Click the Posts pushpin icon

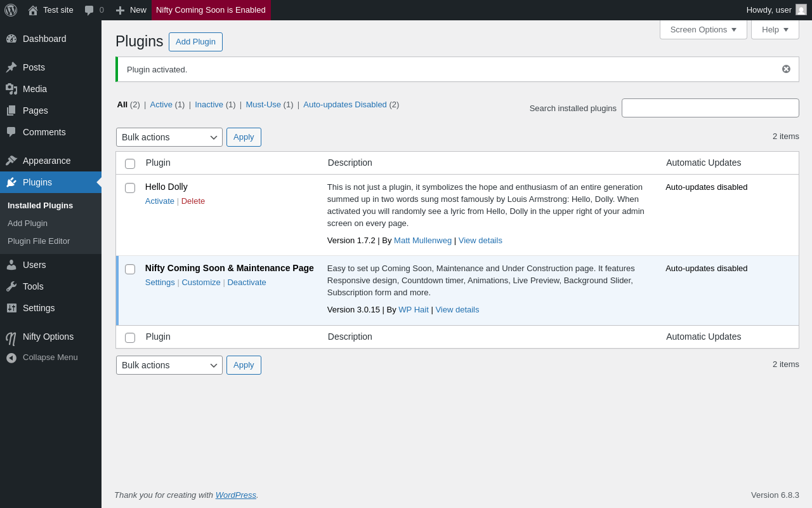click(11, 67)
